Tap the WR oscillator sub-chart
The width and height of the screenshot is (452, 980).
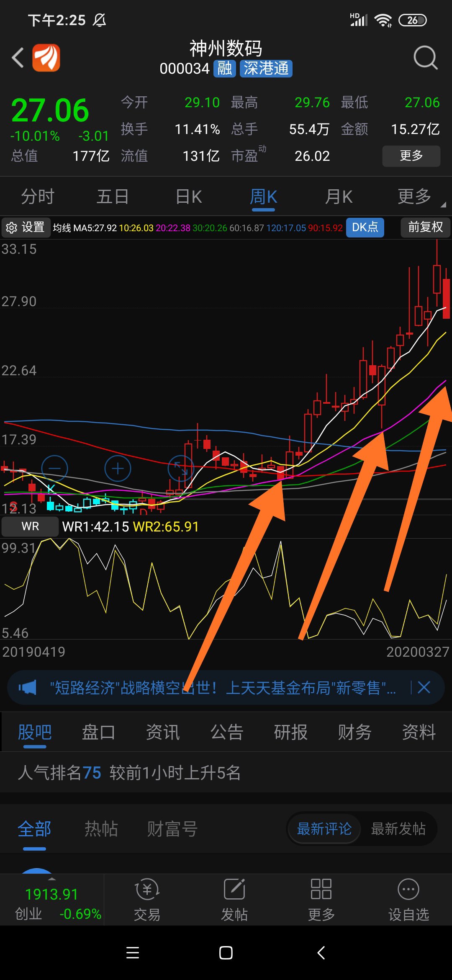226,588
